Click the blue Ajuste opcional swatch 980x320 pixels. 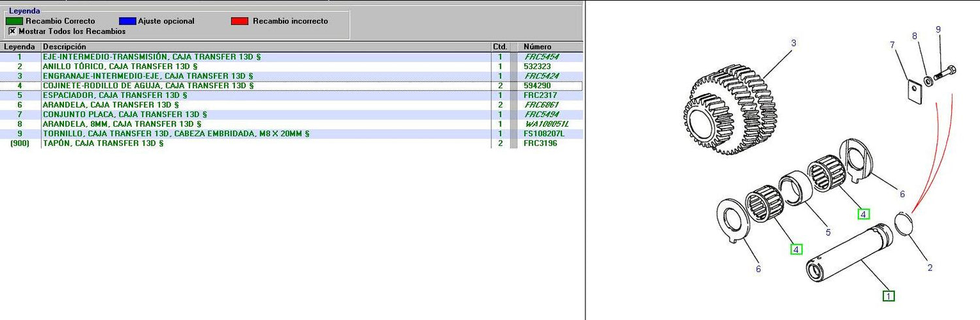click(x=127, y=21)
